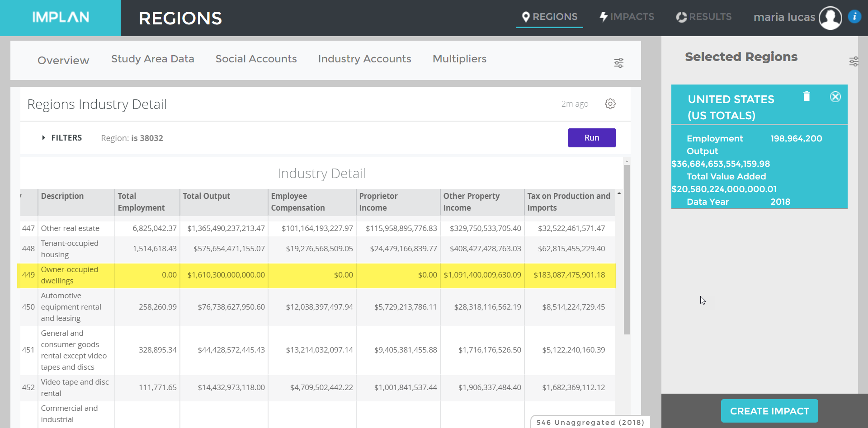Click Total Value Added amount $20,580,224,000,000.01
The width and height of the screenshot is (868, 428).
coord(724,189)
